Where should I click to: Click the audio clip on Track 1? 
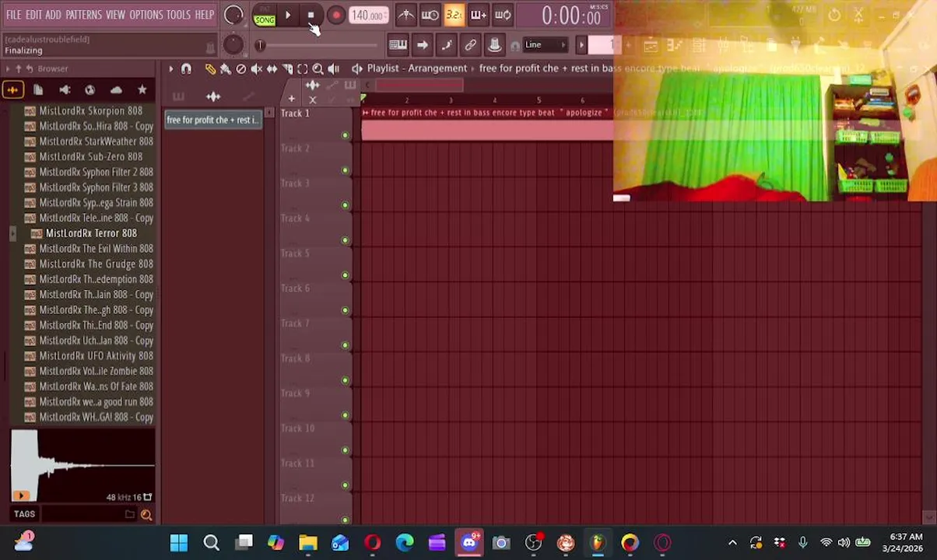point(487,124)
